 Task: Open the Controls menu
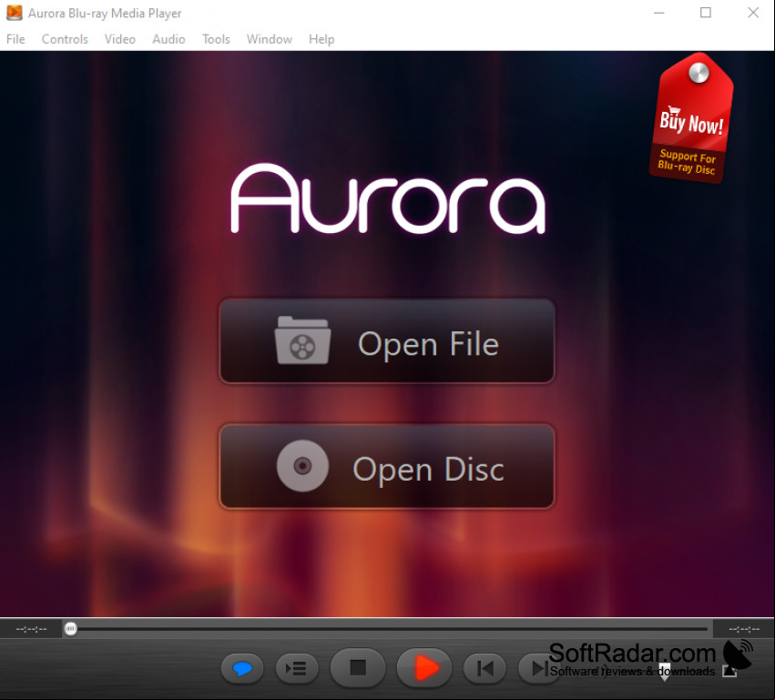[x=65, y=39]
